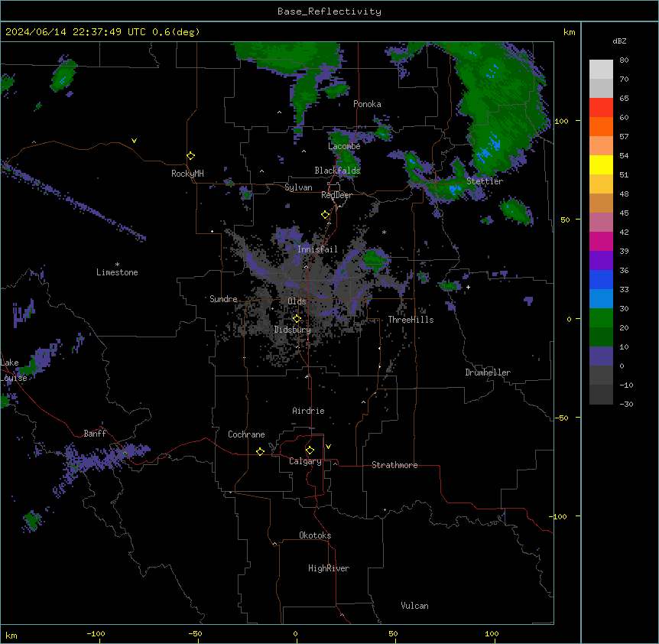Select the yellow diamond marker above Calgary label
This screenshot has height=644, width=659.
[310, 450]
